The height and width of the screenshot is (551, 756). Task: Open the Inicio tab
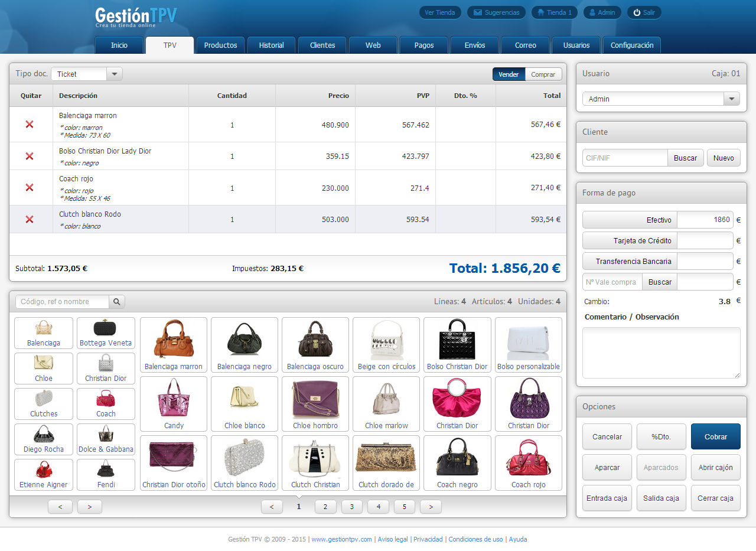[119, 45]
